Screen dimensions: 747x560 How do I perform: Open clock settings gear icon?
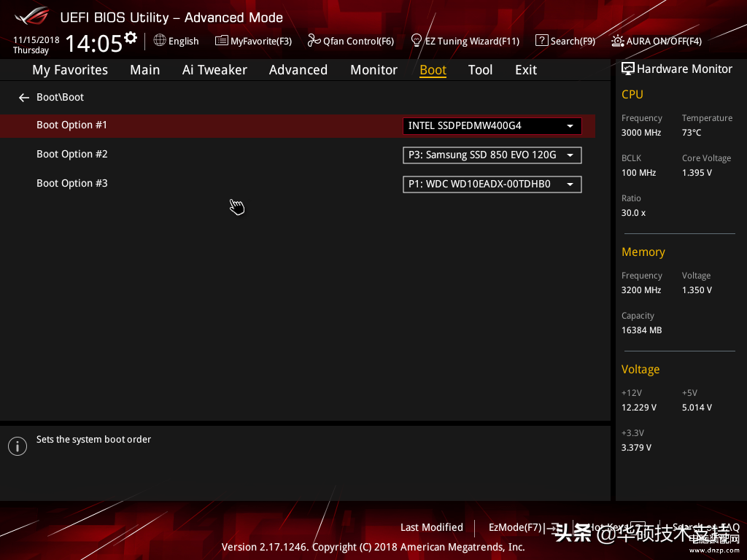(131, 38)
